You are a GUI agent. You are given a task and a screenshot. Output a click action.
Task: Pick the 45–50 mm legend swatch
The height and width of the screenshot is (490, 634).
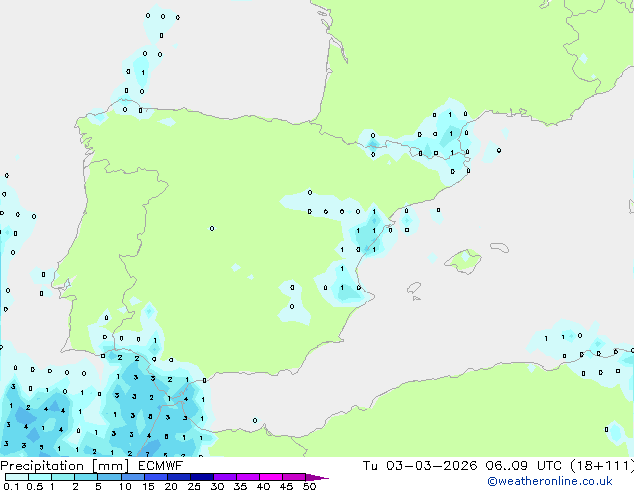[x=294, y=477]
